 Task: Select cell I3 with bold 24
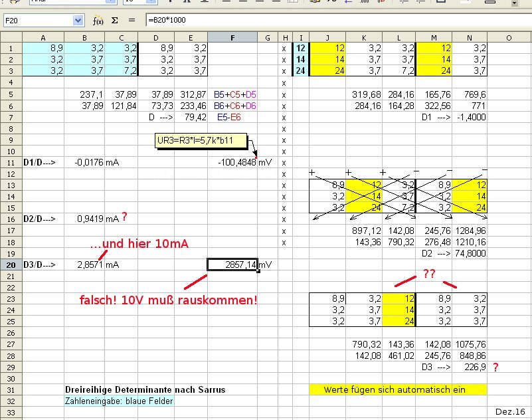301,70
